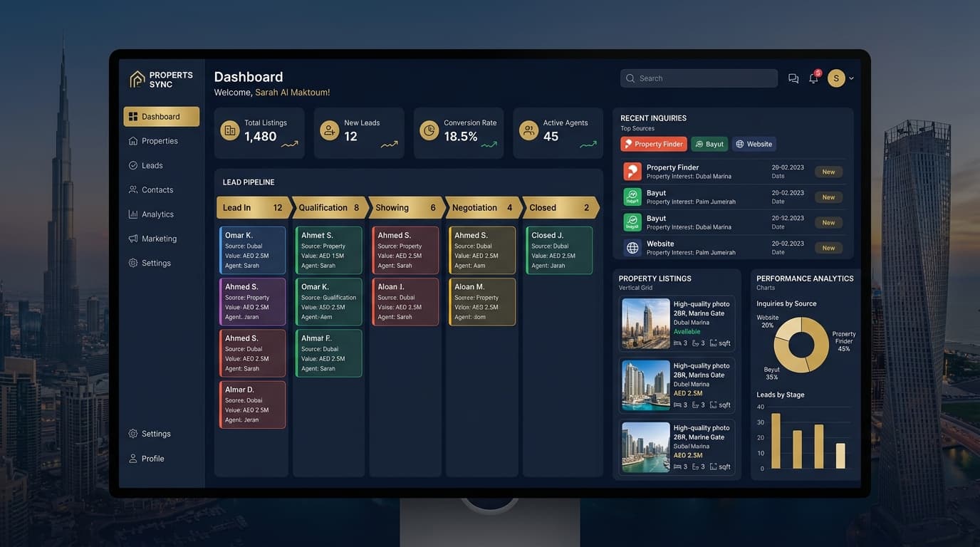Click the upper Settings gear icon

click(133, 263)
